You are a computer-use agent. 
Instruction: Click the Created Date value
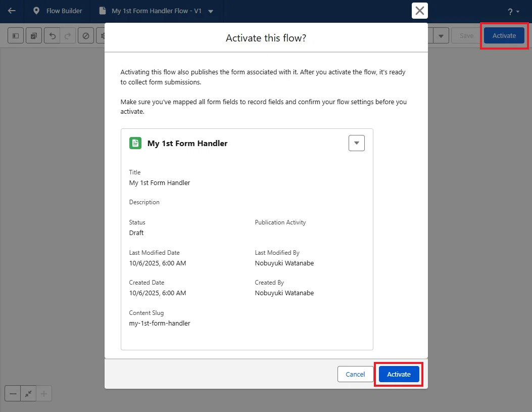[x=158, y=293]
